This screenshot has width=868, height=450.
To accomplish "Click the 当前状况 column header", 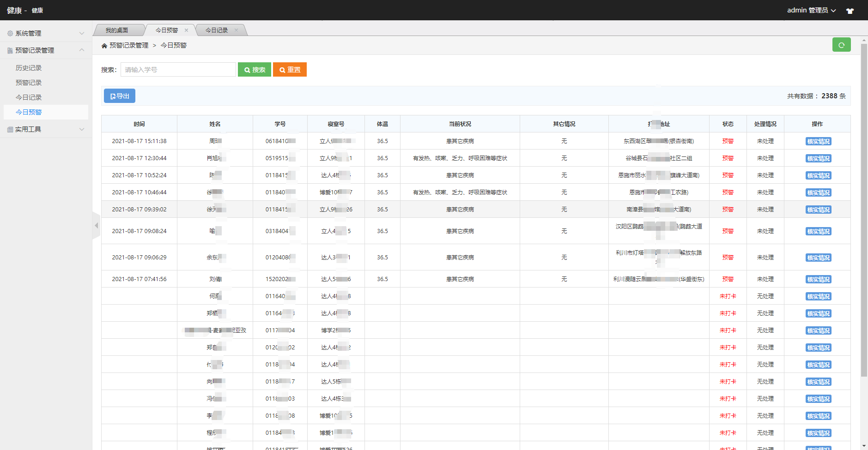I will 460,124.
